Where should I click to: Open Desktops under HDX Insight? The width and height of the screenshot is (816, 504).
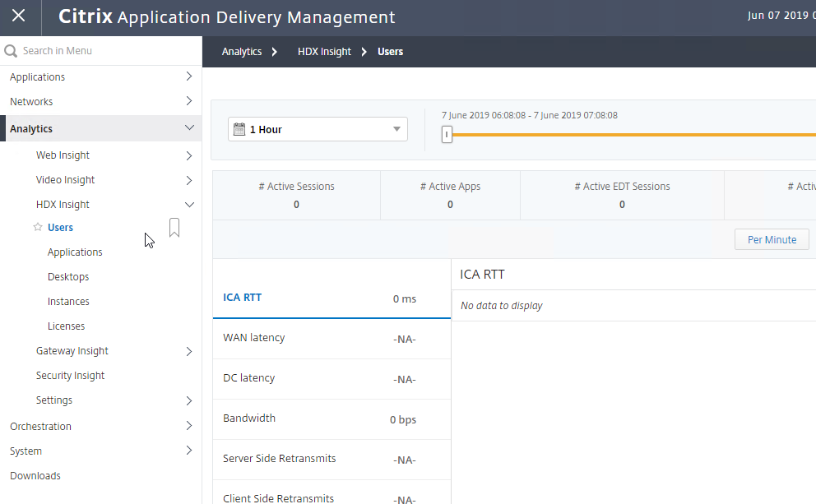[x=68, y=277]
